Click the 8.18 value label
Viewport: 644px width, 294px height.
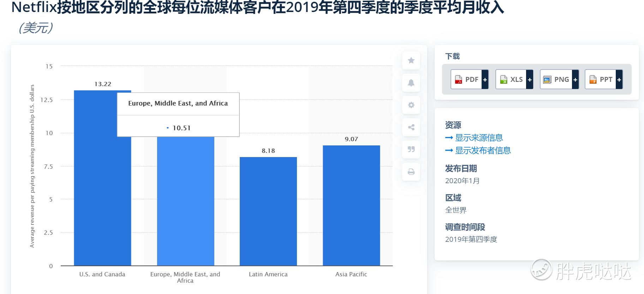(268, 151)
